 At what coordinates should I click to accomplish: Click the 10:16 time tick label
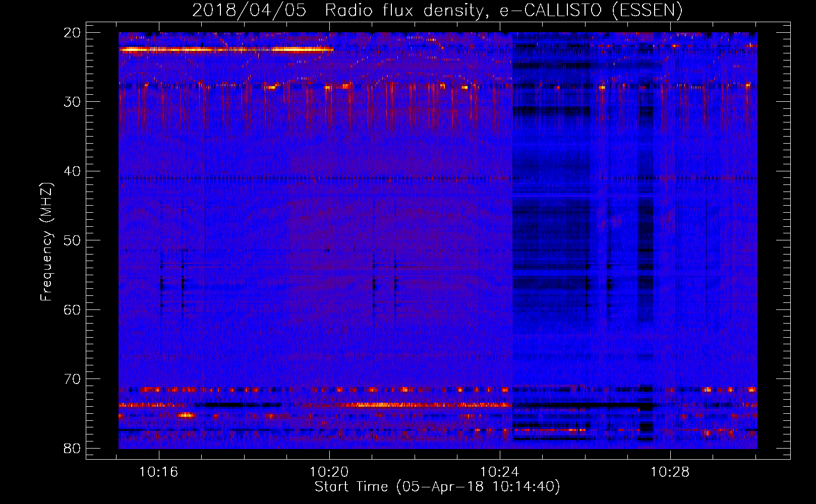pyautogui.click(x=158, y=472)
